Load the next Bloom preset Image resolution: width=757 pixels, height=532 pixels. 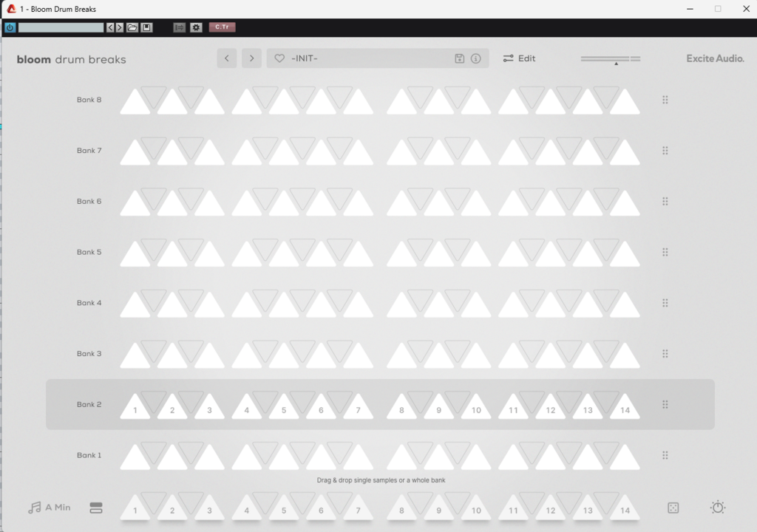point(251,58)
